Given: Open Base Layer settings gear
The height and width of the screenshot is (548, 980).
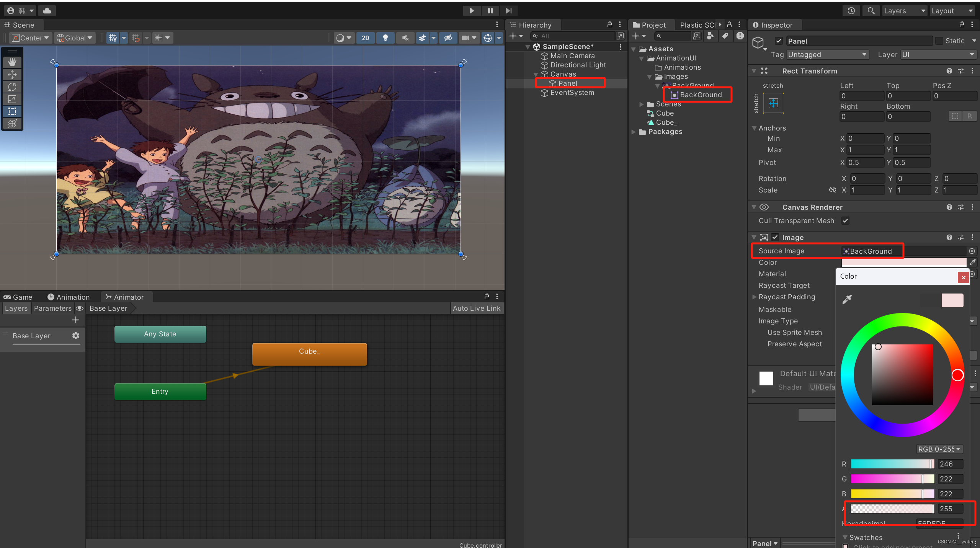Looking at the screenshot, I should (76, 336).
